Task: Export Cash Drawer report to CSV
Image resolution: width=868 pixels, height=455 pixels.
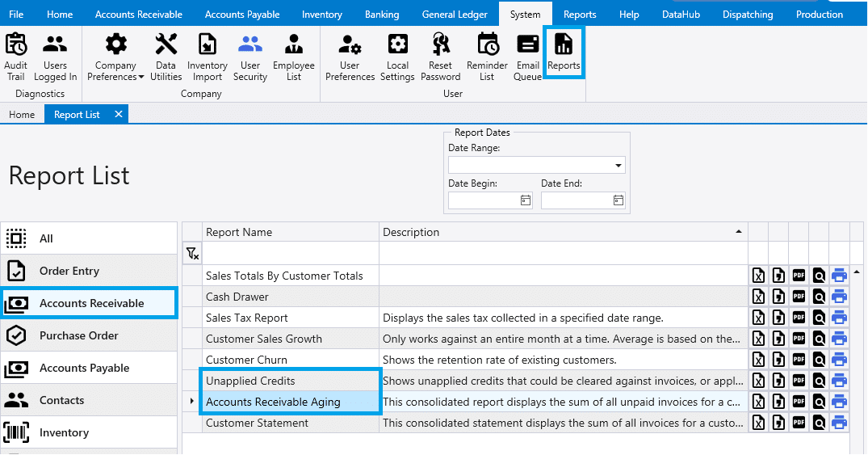Action: [779, 297]
